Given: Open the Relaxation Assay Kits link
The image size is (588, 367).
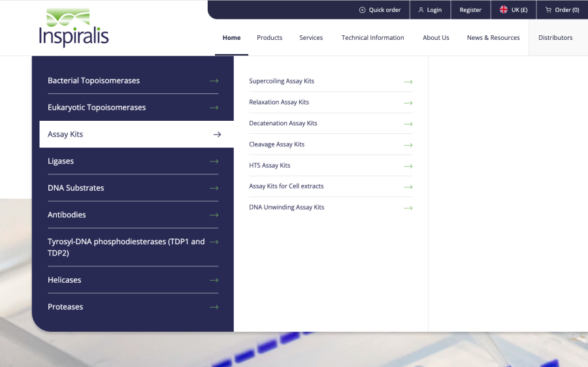Looking at the screenshot, I should (279, 103).
